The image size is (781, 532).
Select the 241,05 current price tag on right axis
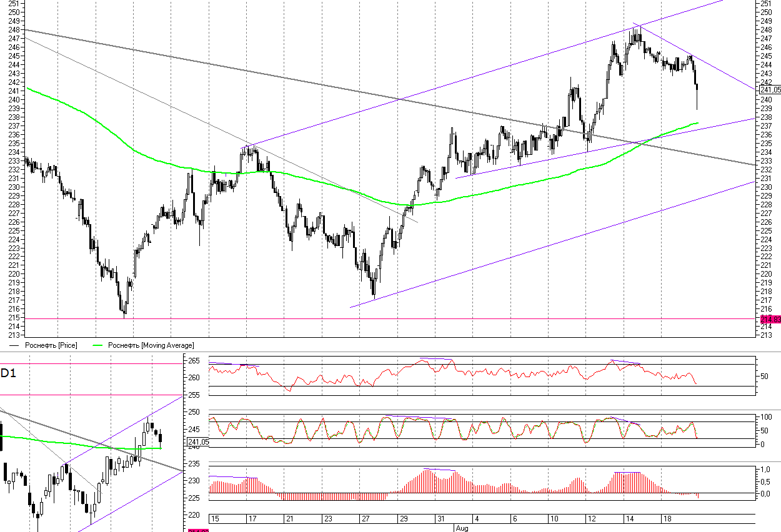tap(770, 90)
